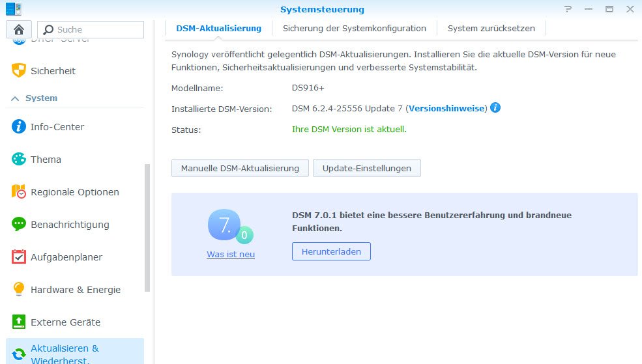The image size is (642, 364).
Task: Click the text DSM 6.2.4-25556 Update 7
Action: (347, 108)
